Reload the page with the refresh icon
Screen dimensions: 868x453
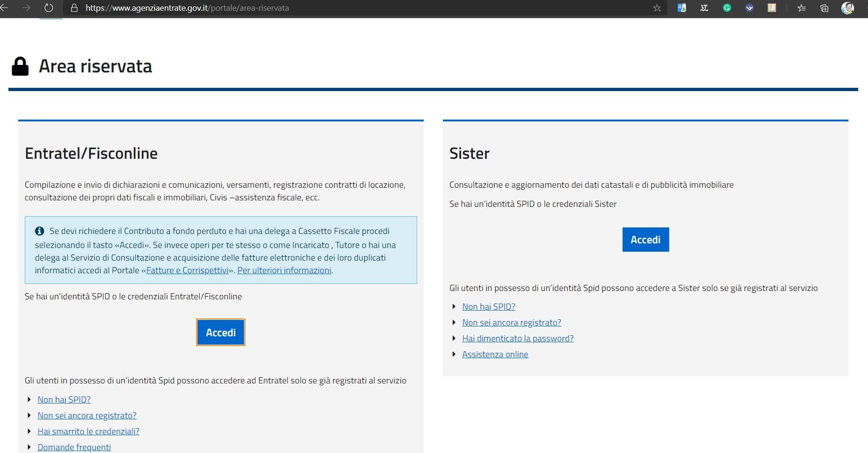click(49, 8)
